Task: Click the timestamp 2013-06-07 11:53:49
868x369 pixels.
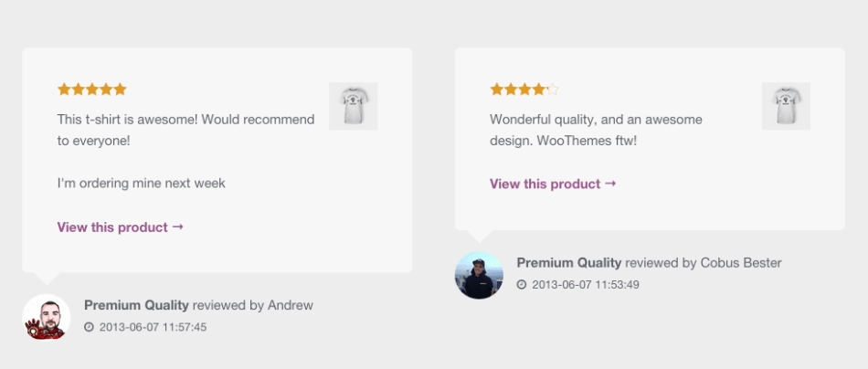Action: [586, 285]
